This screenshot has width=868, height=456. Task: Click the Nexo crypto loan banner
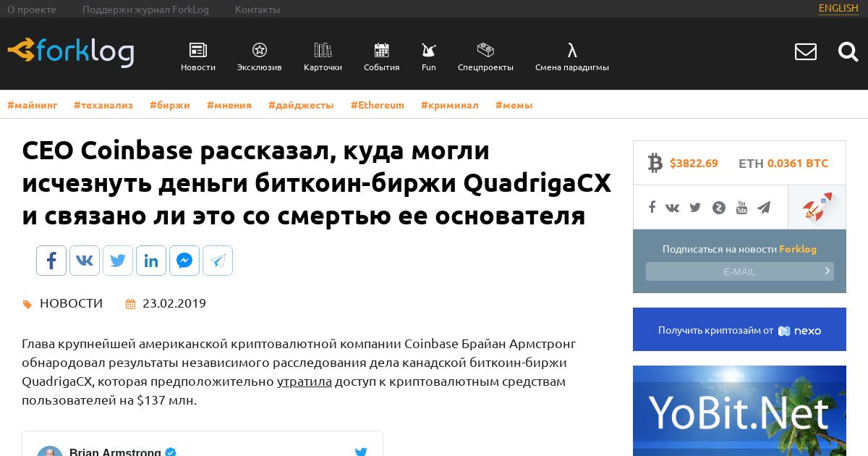[739, 329]
